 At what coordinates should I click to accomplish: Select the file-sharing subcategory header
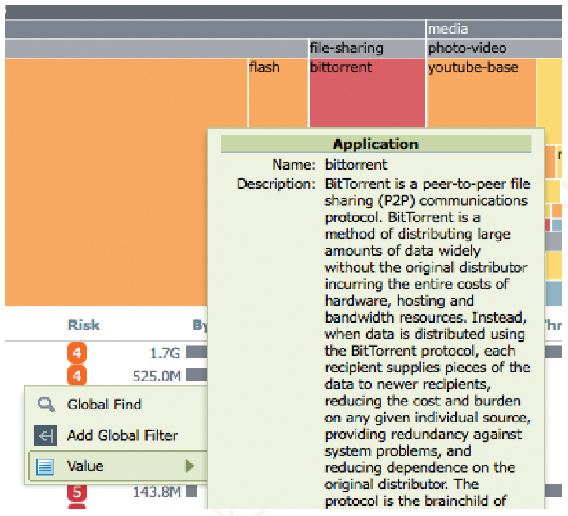(x=367, y=48)
